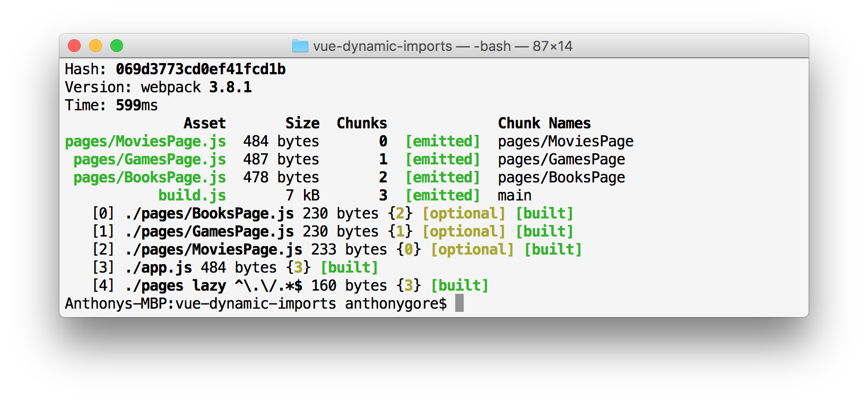Zoom the window with green button

pyautogui.click(x=117, y=46)
